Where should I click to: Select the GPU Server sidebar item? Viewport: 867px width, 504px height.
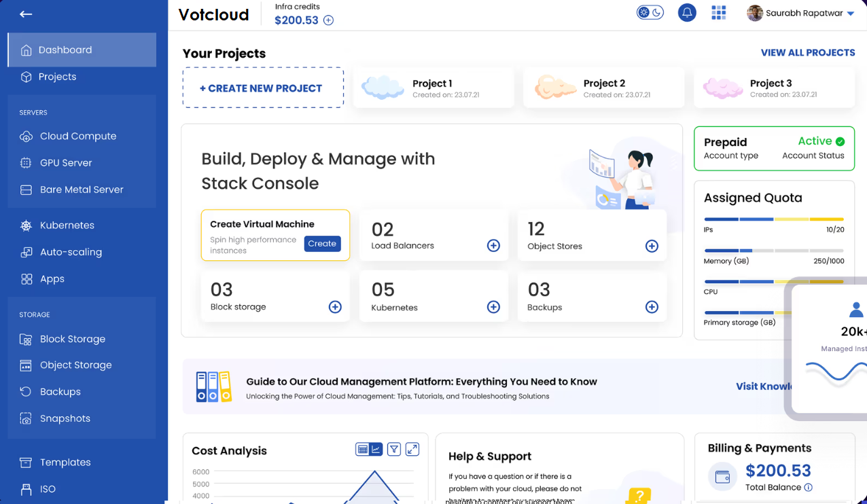point(65,162)
